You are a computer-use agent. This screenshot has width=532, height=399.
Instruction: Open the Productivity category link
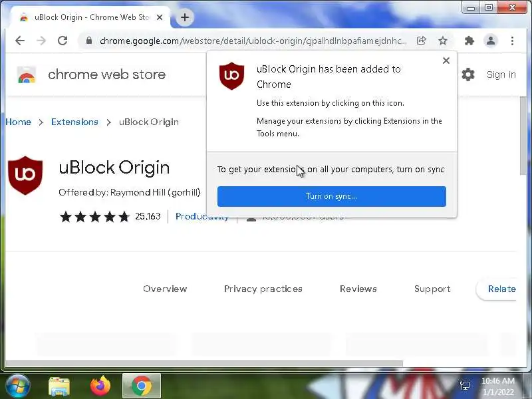click(x=202, y=217)
